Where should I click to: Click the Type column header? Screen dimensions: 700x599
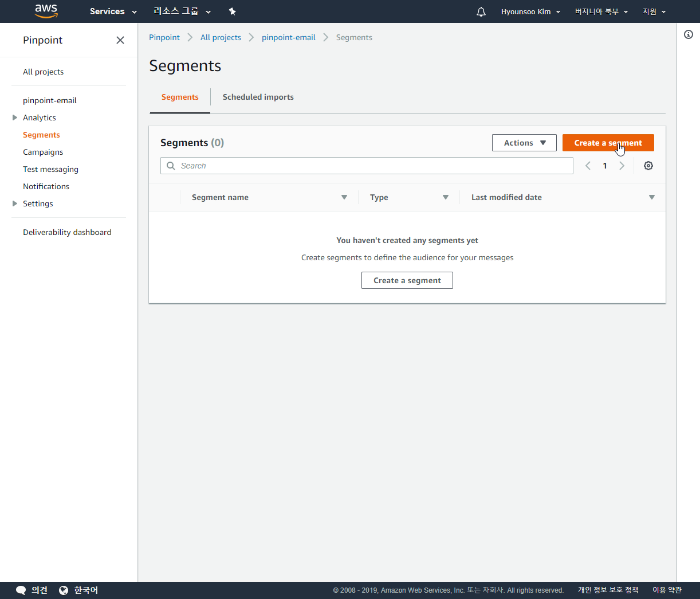click(x=379, y=197)
